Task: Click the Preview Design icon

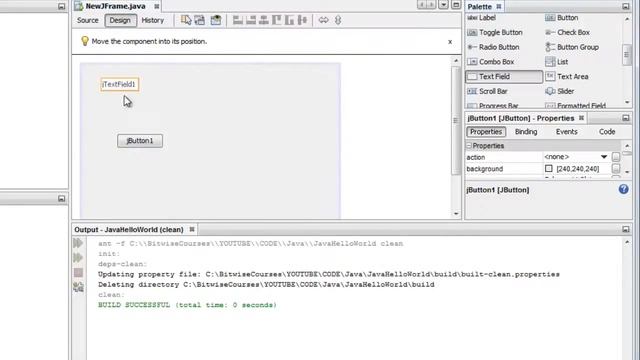Action: pyautogui.click(x=216, y=20)
